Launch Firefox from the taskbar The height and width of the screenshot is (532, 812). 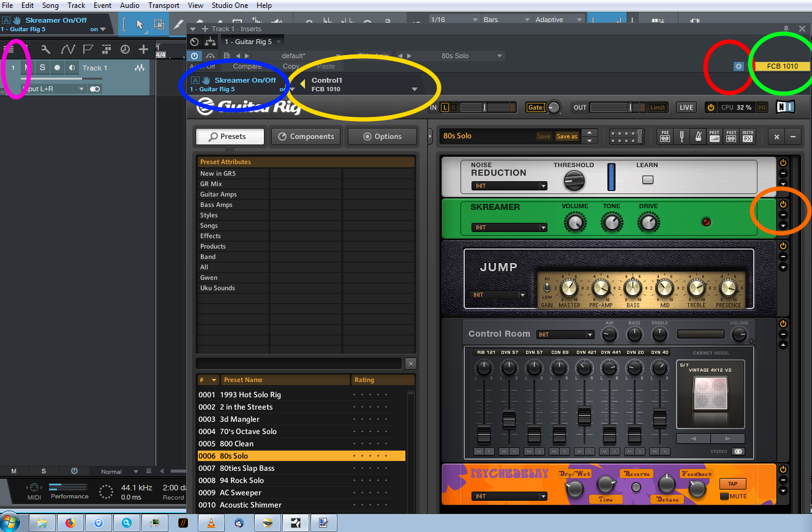pyautogui.click(x=69, y=523)
